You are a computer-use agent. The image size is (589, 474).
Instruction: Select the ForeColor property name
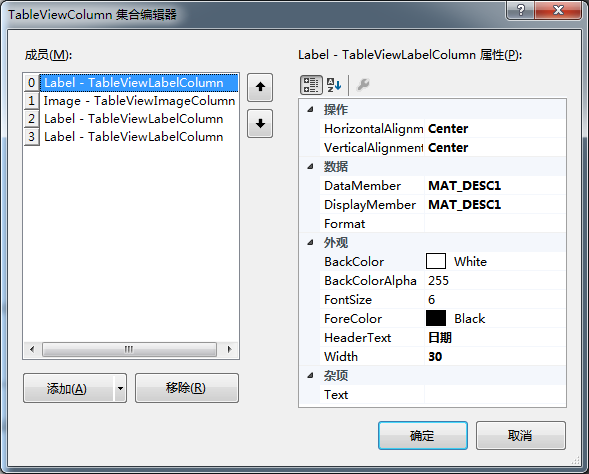click(353, 319)
